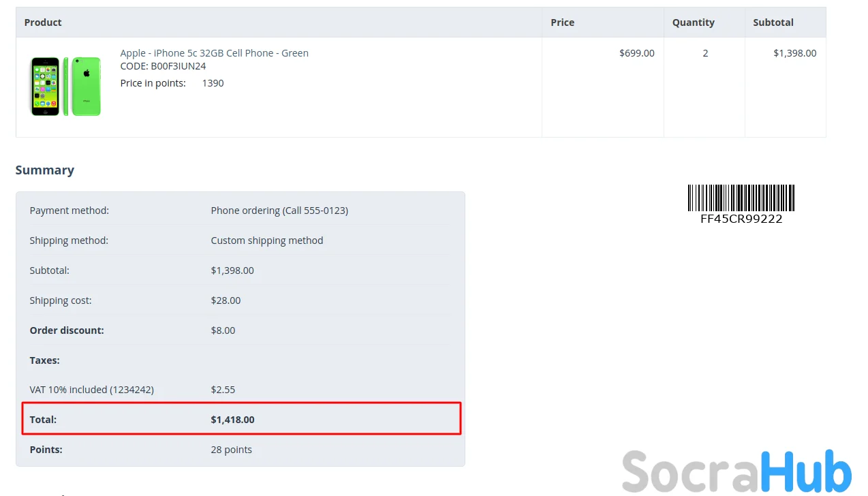Click the $699.00 unit price

(x=636, y=53)
